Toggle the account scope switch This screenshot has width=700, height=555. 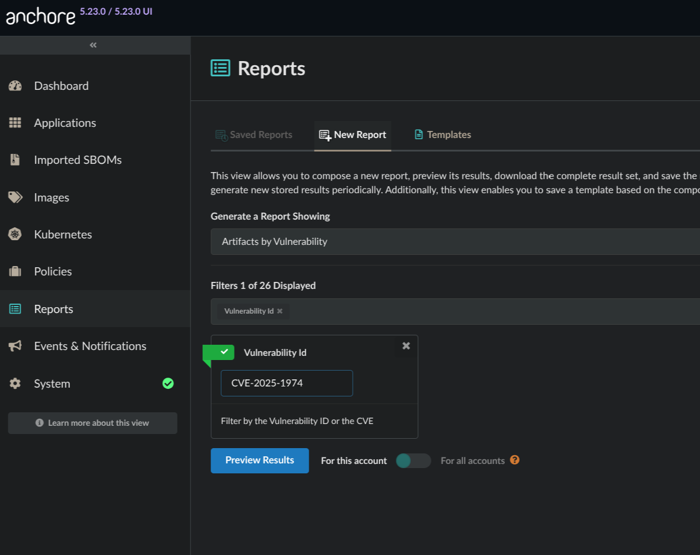413,461
